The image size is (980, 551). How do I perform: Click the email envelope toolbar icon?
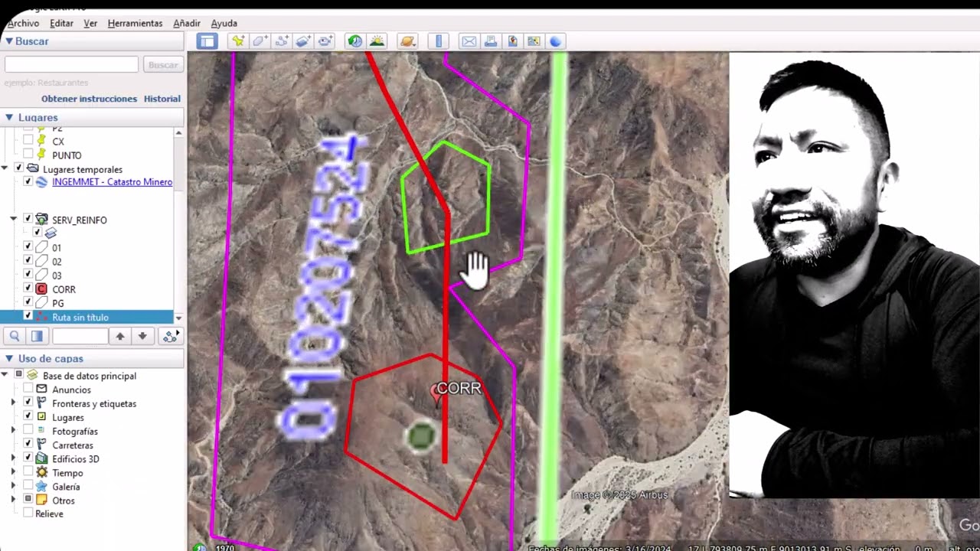coord(469,41)
